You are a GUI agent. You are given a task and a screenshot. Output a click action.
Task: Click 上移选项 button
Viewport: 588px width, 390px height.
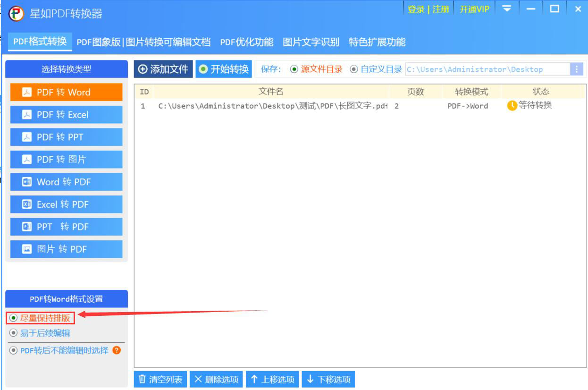pyautogui.click(x=272, y=379)
